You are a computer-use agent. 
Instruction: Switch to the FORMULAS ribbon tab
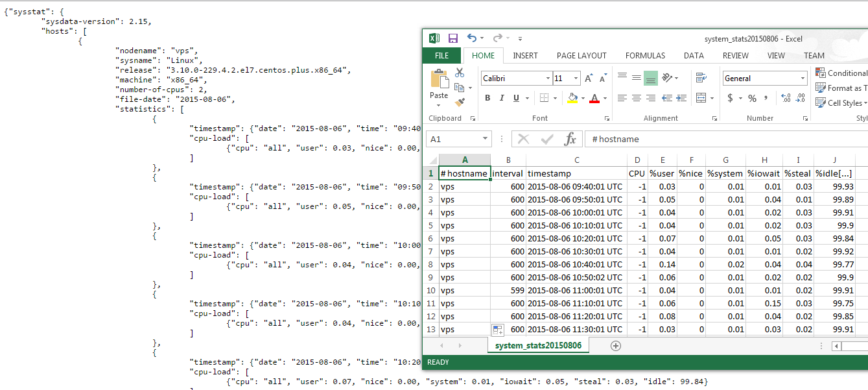coord(645,56)
